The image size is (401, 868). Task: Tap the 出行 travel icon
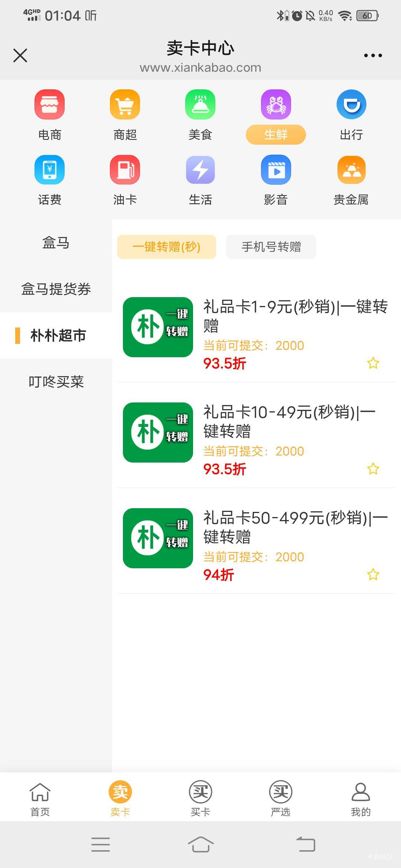pyautogui.click(x=351, y=104)
